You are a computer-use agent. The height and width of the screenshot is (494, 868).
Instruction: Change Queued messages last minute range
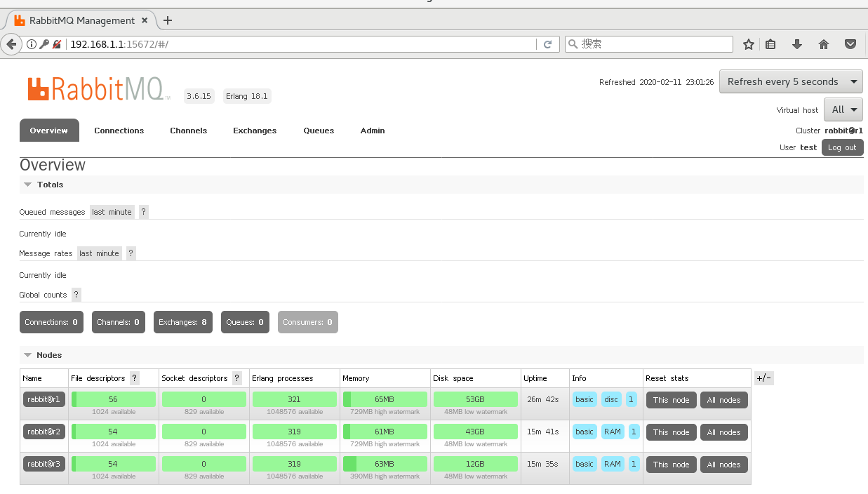coord(112,212)
